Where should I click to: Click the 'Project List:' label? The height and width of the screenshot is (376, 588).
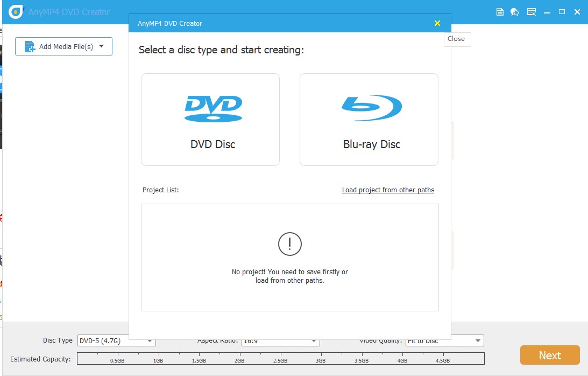tap(160, 190)
